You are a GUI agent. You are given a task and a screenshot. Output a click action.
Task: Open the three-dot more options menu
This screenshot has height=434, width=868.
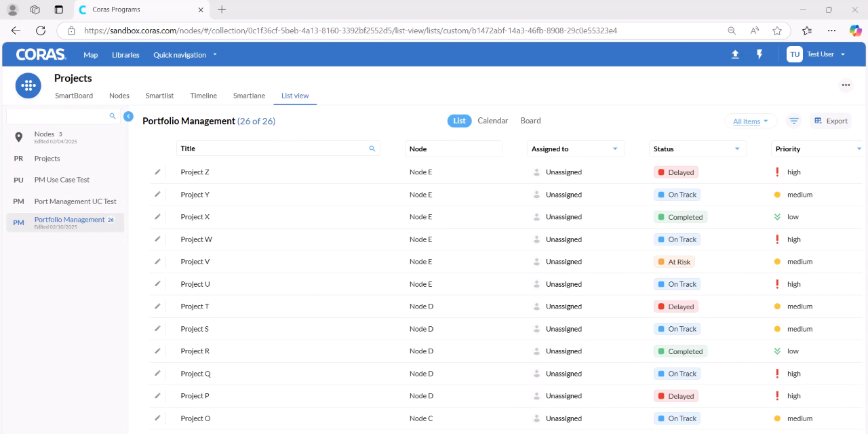846,85
